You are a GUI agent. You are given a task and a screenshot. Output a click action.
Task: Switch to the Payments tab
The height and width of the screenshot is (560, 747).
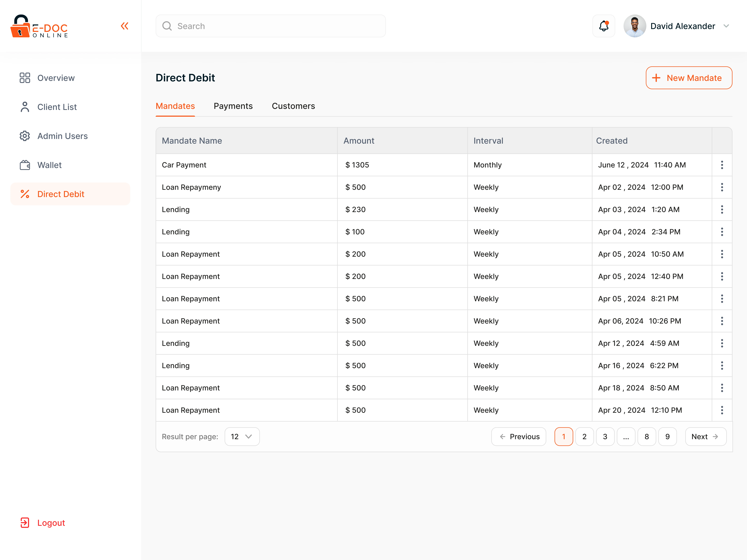pos(233,106)
